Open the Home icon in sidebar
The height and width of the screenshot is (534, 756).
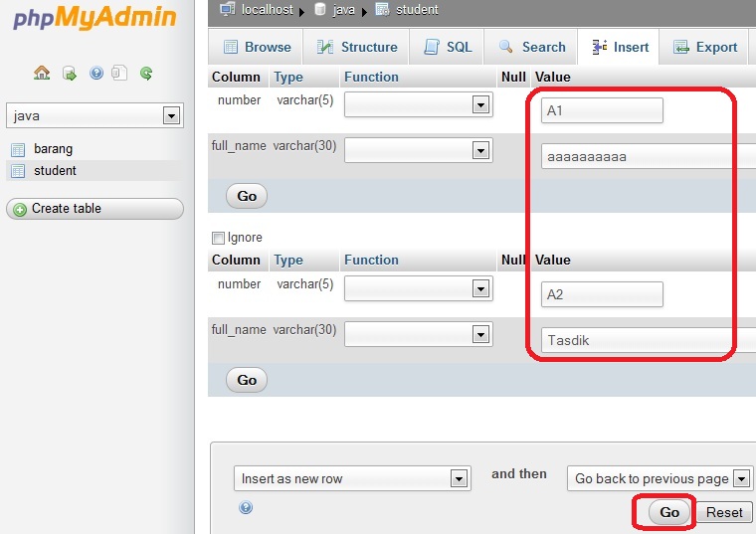click(42, 73)
